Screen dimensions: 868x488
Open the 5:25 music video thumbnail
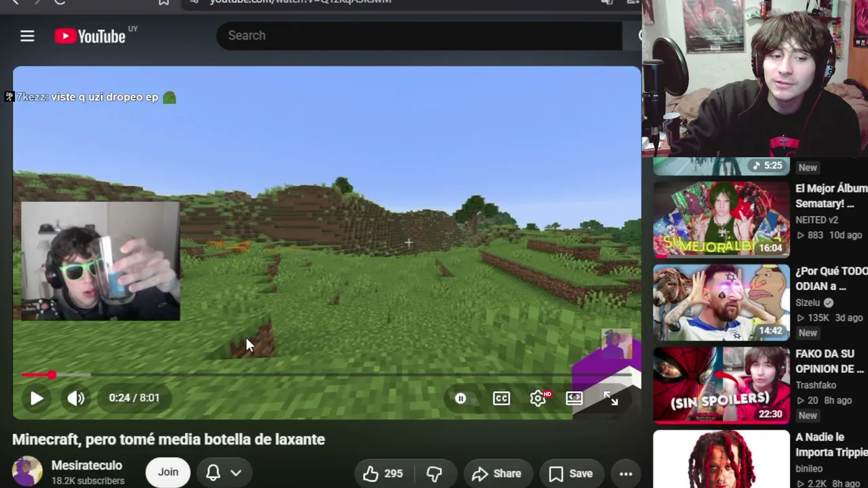(722, 167)
